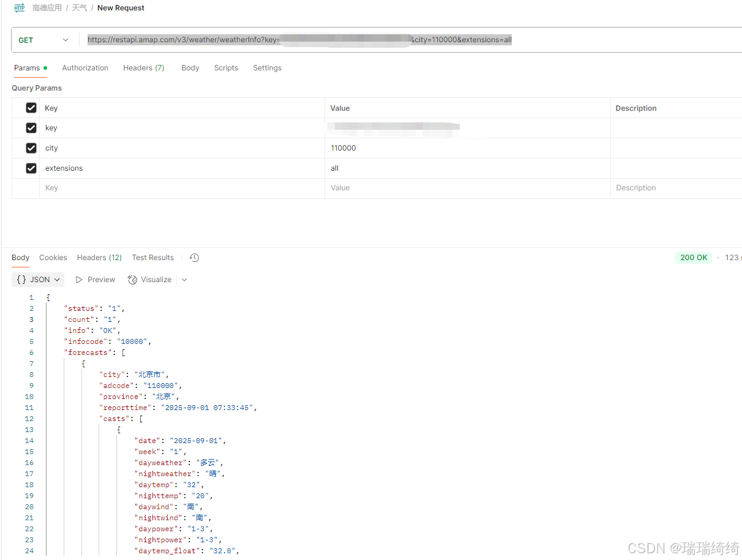Click the "nighttemp": "20" line
Screen dimensions: 742x560
point(174,496)
